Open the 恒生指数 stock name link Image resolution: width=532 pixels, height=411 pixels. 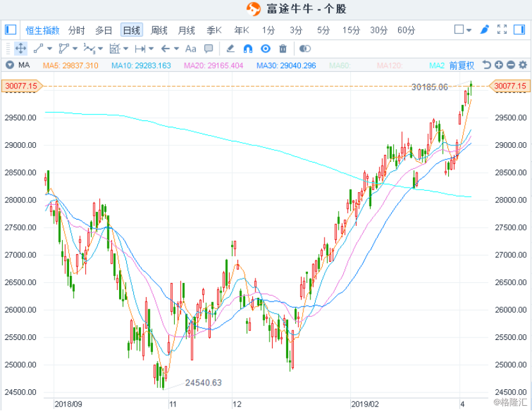click(x=42, y=31)
